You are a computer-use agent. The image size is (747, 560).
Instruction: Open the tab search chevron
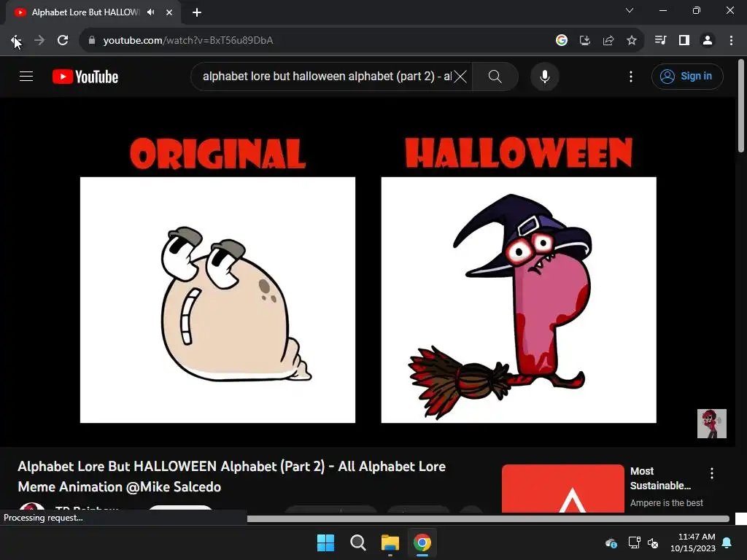630,10
